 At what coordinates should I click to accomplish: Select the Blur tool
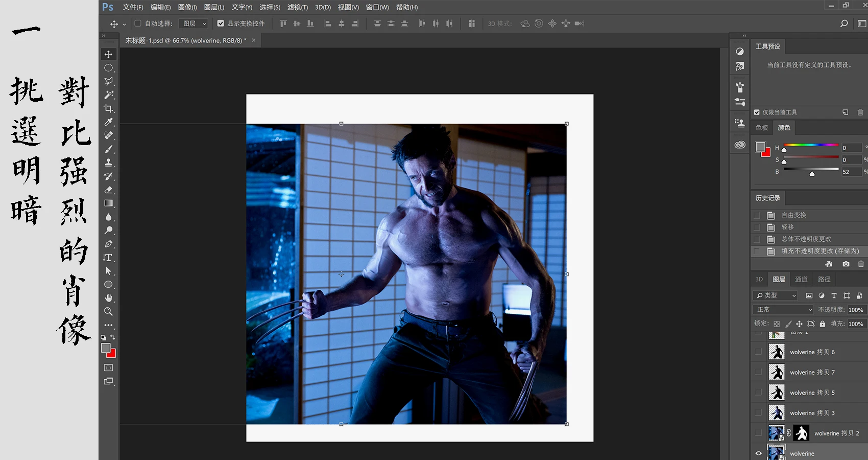[108, 217]
